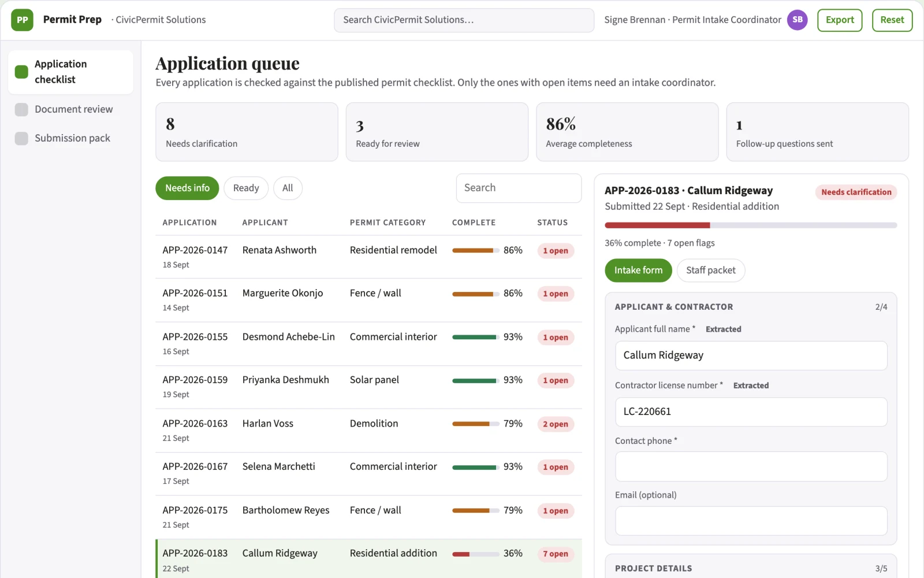Viewport: 924px width, 578px height.
Task: Click the Applicant full name field
Action: click(751, 355)
